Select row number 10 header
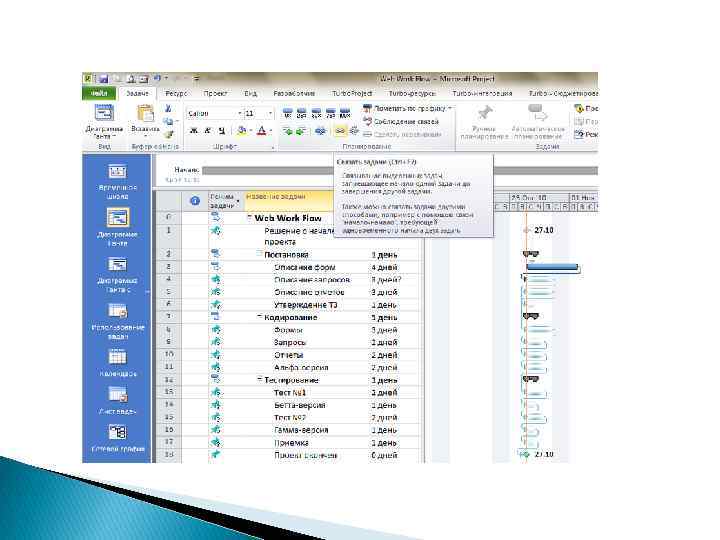The height and width of the screenshot is (540, 720). [169, 354]
